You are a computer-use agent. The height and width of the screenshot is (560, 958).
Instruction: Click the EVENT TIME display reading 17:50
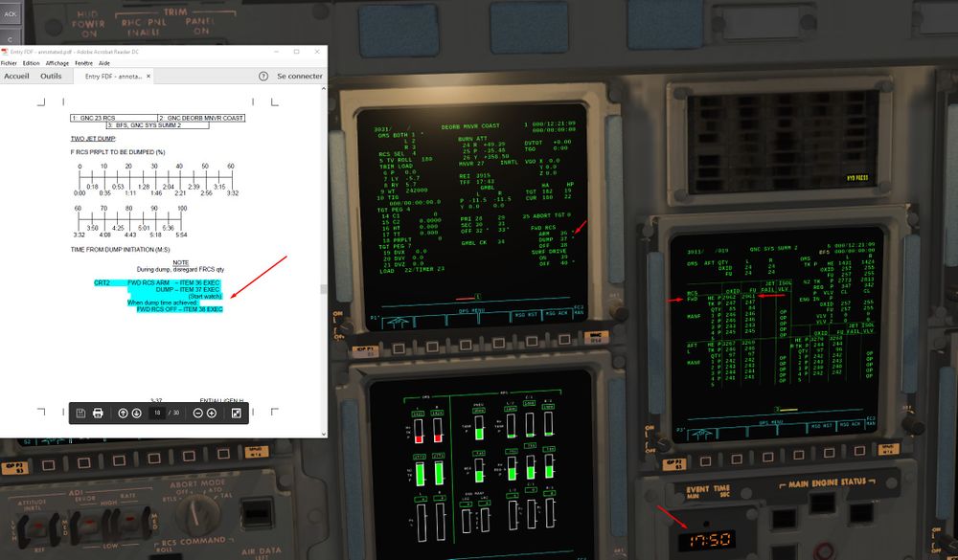[x=709, y=540]
